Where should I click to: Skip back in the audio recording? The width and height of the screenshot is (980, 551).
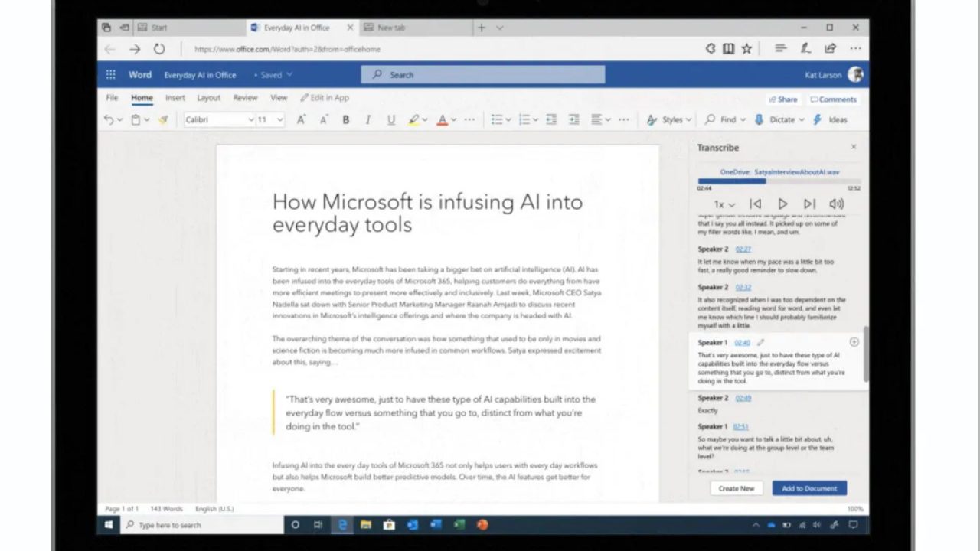756,204
